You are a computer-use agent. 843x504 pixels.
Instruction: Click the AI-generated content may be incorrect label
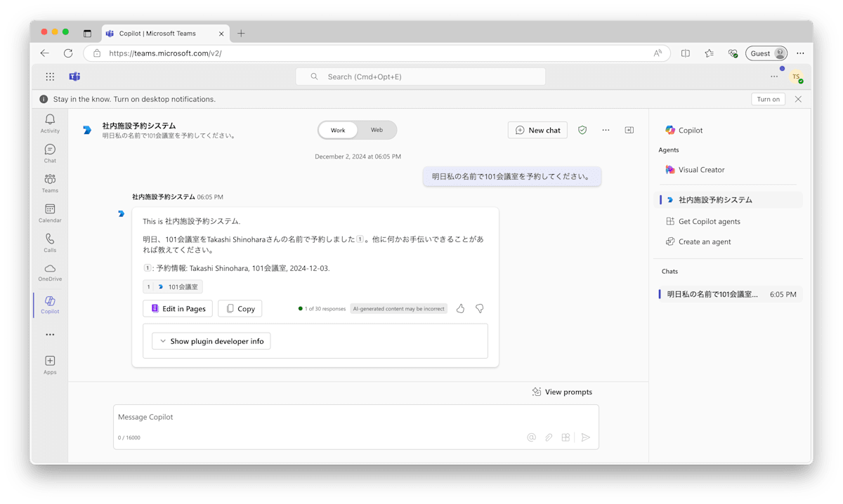[x=398, y=308]
